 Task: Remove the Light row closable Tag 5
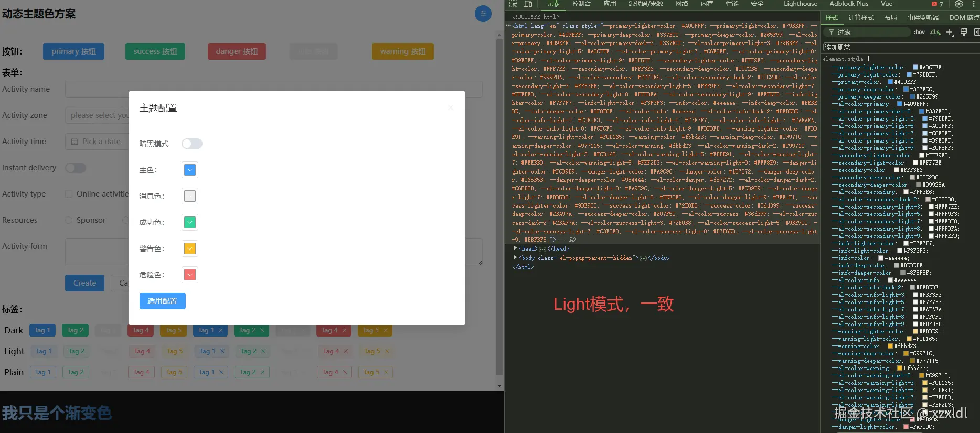[387, 351]
